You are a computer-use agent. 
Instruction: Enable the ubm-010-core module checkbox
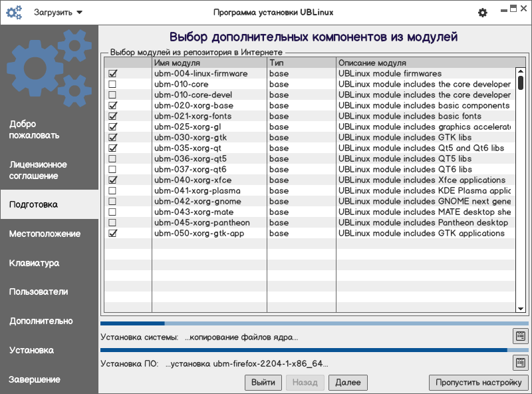(112, 85)
